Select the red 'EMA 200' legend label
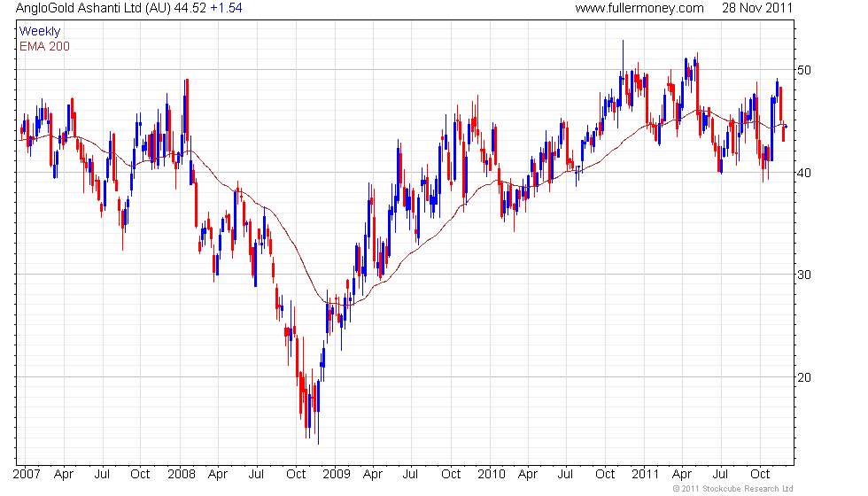The height and width of the screenshot is (496, 868). 44,46
